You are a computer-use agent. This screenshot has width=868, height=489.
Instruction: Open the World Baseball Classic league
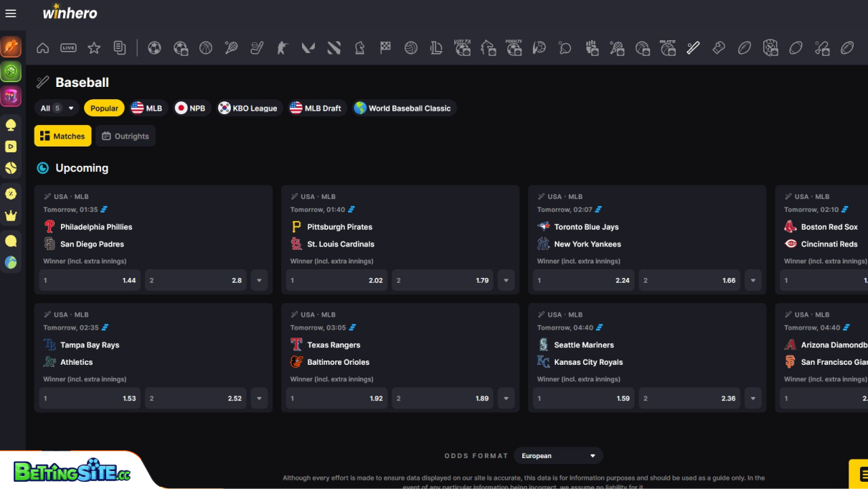click(x=405, y=108)
